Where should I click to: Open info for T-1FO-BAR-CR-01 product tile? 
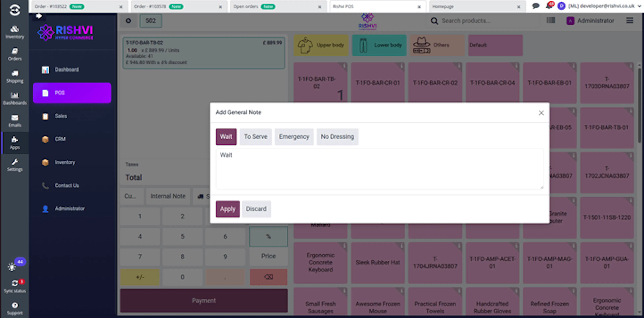pos(402,66)
